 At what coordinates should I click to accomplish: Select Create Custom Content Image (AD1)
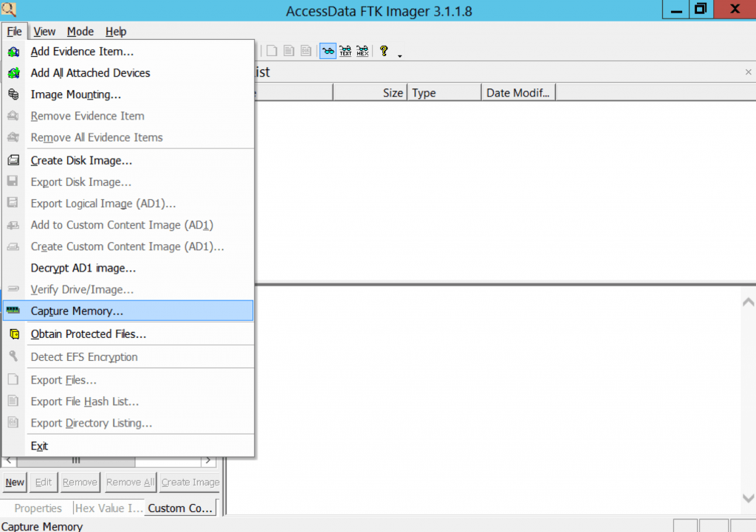pyautogui.click(x=128, y=246)
